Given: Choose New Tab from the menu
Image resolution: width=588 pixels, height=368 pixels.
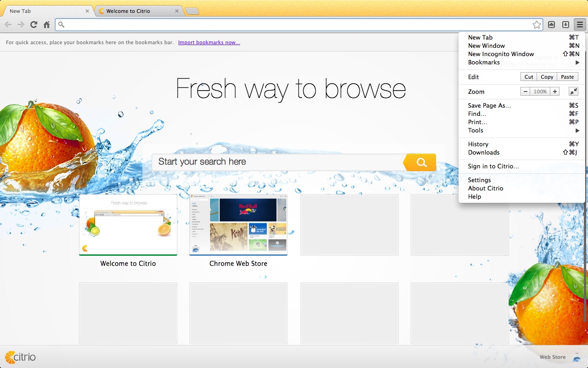Looking at the screenshot, I should coord(522,37).
